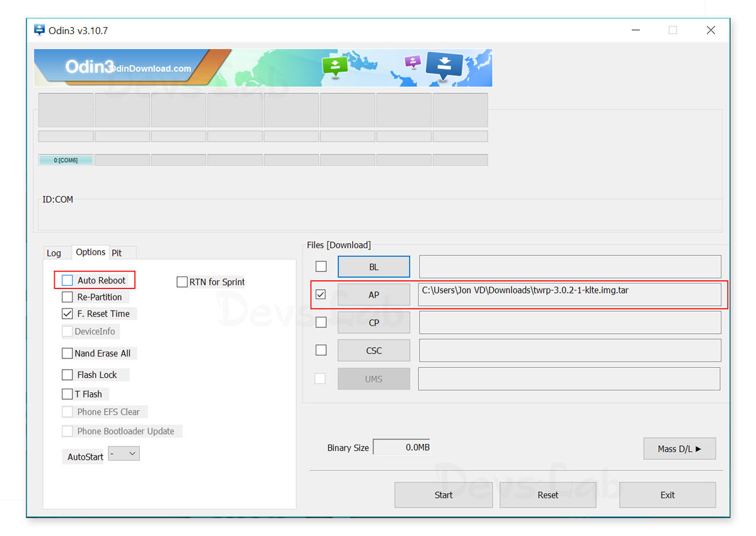Image resolution: width=756 pixels, height=536 pixels.
Task: Expand the Mass D/L menu button
Action: click(679, 448)
